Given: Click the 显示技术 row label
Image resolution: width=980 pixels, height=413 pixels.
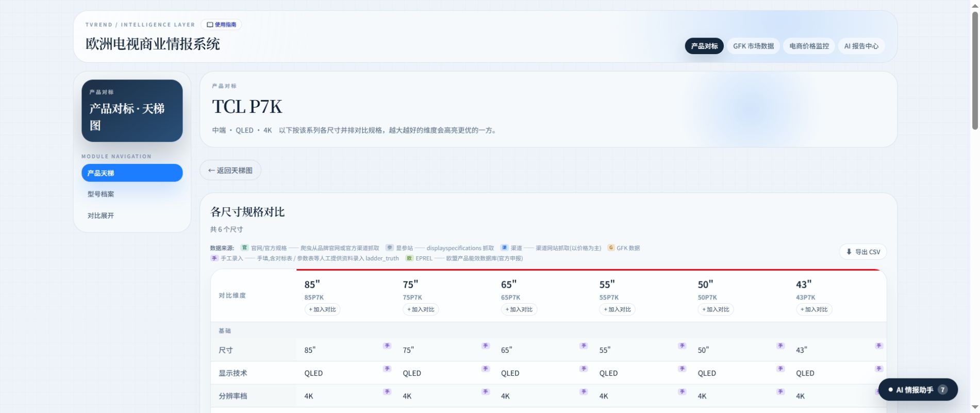Looking at the screenshot, I should (x=232, y=373).
